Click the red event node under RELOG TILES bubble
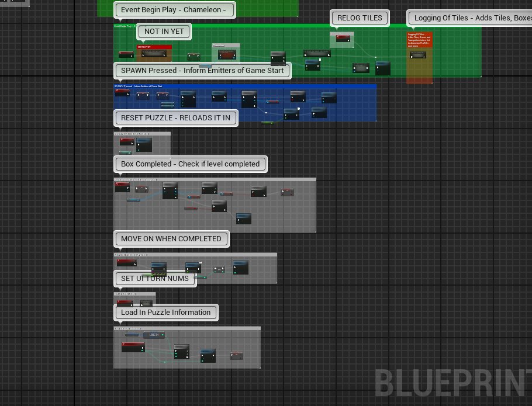This screenshot has height=406, width=532. pyautogui.click(x=343, y=39)
